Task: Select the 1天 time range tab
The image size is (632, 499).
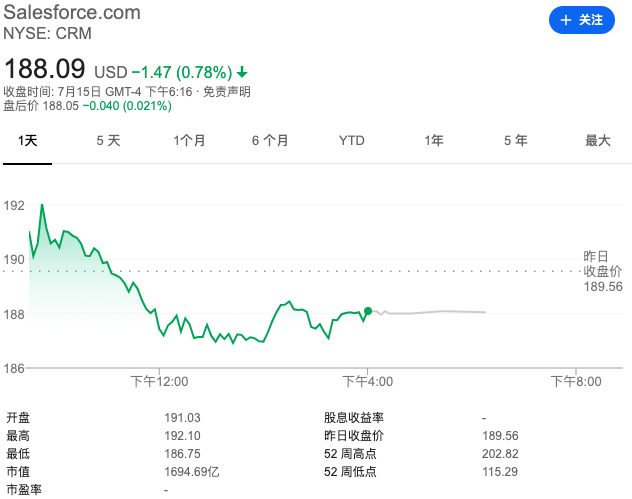Action: click(x=27, y=141)
